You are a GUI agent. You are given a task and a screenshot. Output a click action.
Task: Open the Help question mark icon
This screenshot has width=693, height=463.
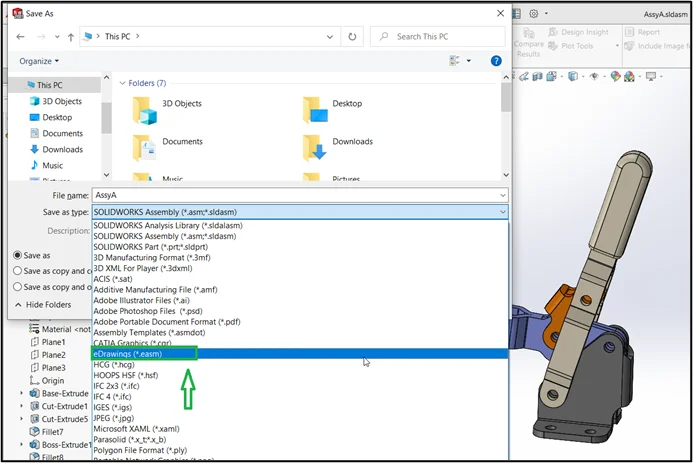pyautogui.click(x=496, y=61)
